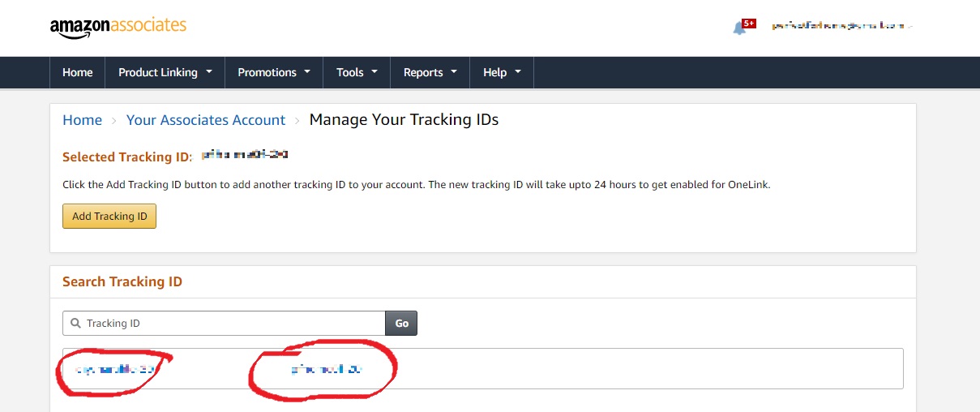980x412 pixels.
Task: Open the notifications bell icon
Action: point(739,28)
